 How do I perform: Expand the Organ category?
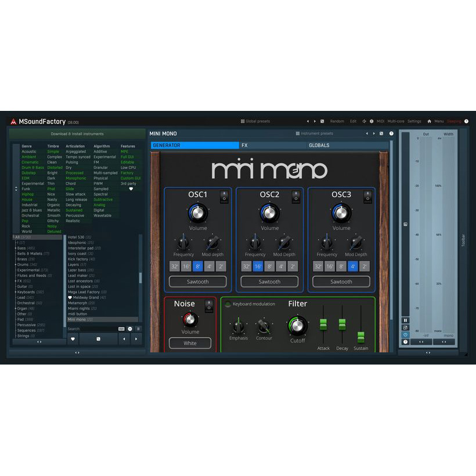[16, 308]
